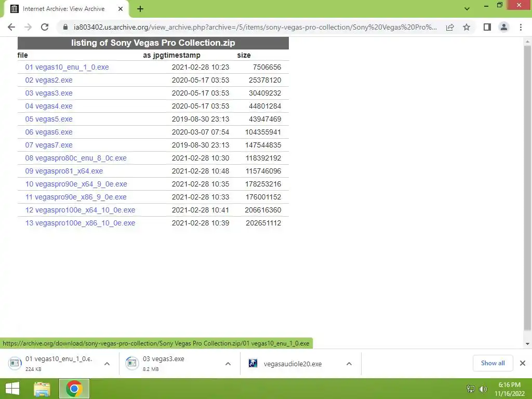Expand options for 03 vegas3.exe download
The width and height of the screenshot is (532, 399).
(228, 364)
